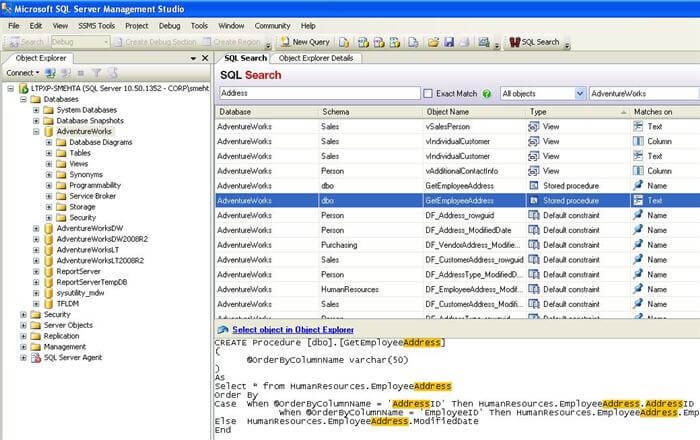700x440 pixels.
Task: Click the icon beside Select object link
Action: click(x=222, y=330)
